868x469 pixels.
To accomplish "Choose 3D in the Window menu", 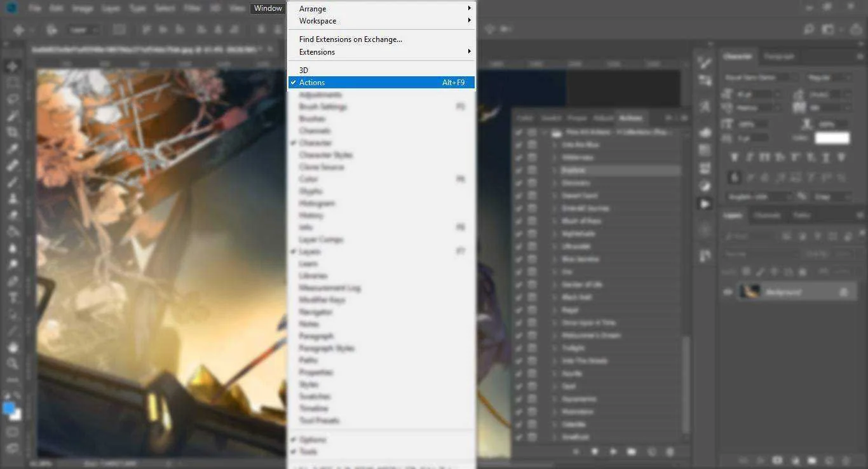I will [x=381, y=70].
